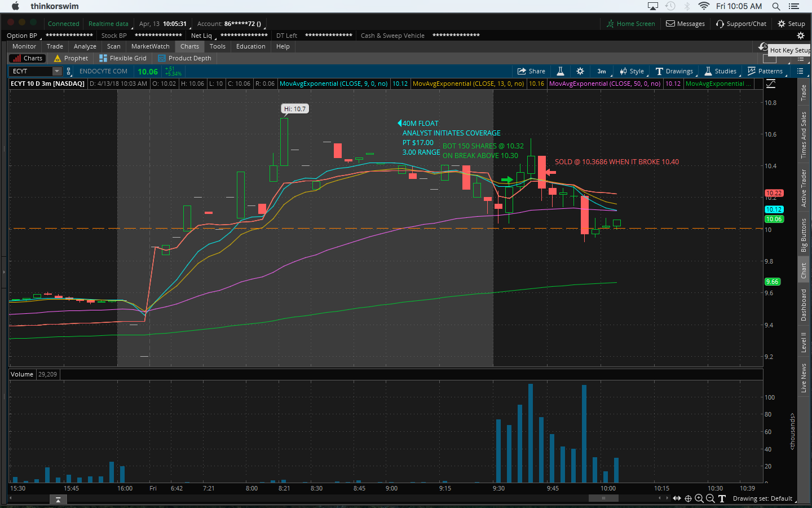The image size is (812, 508).
Task: Click the chart horizontal scrollbar thumb
Action: (603, 498)
